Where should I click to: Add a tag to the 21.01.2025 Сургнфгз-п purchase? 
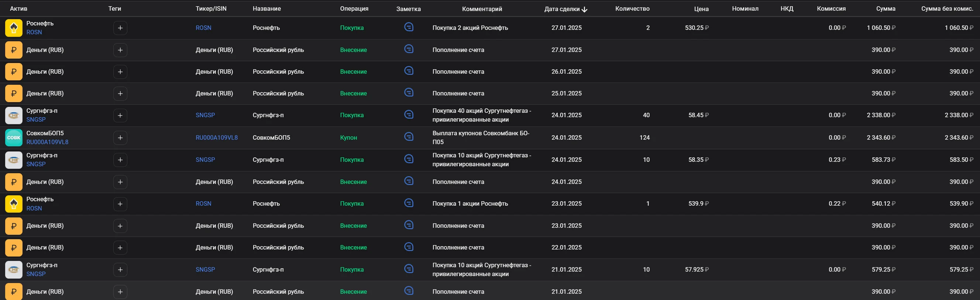click(x=120, y=270)
